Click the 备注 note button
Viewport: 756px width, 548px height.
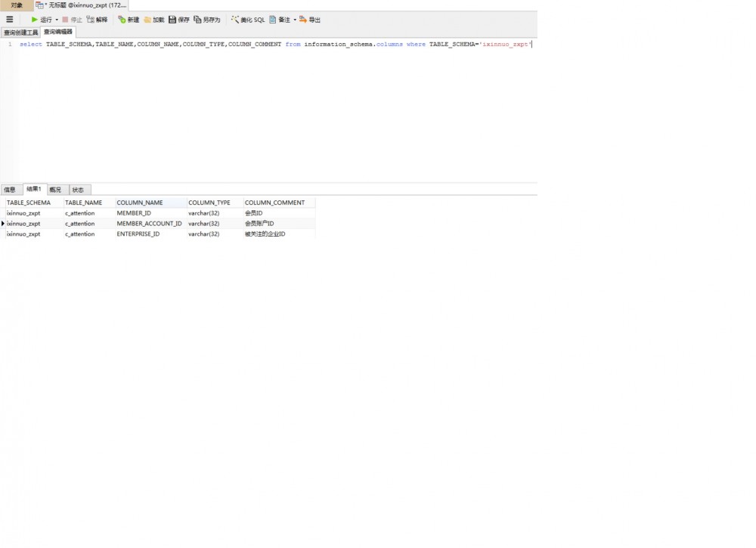[280, 20]
